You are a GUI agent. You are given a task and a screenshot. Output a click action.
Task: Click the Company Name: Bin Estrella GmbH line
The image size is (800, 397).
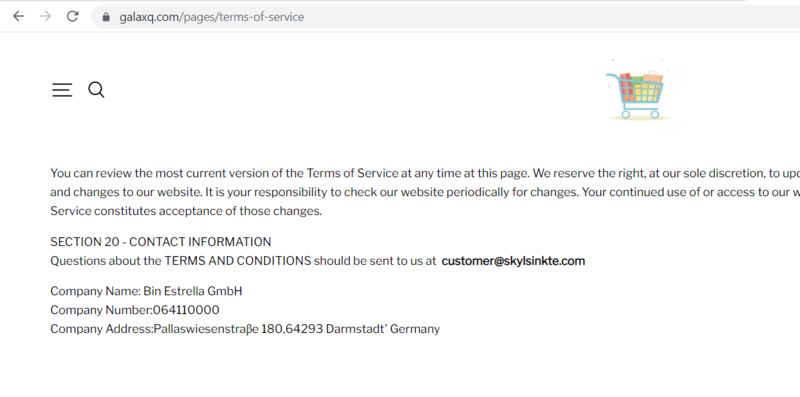[x=146, y=291]
